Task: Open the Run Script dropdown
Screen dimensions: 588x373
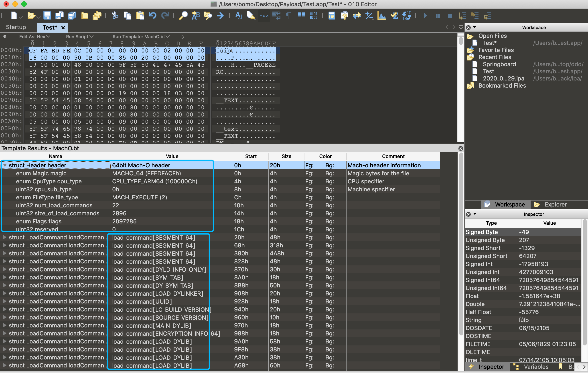Action: (x=80, y=37)
